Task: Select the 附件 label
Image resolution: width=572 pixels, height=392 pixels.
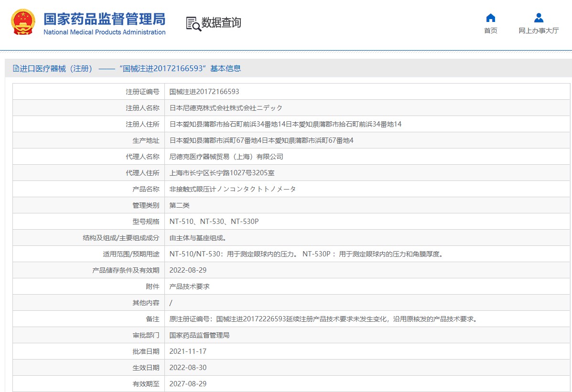Action: (152, 286)
